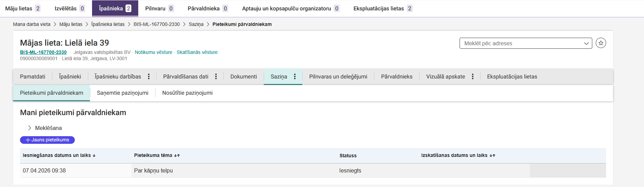Open the BIS-ML-167700-2330 case number link

[43, 52]
